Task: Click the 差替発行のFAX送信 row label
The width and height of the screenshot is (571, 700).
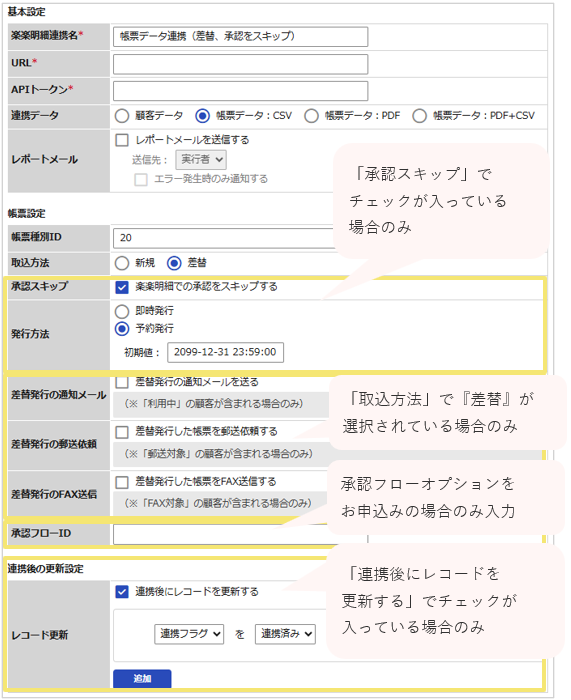Action: click(x=54, y=495)
